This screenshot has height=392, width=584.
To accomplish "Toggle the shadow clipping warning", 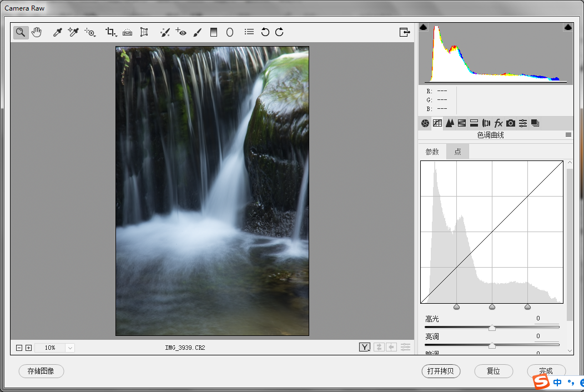I will (424, 27).
